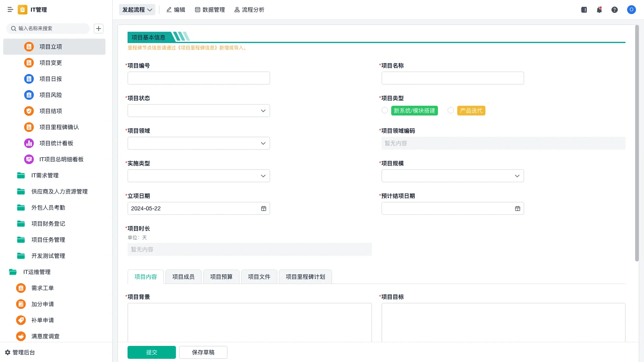Click the 保存草稿 button

click(x=203, y=352)
